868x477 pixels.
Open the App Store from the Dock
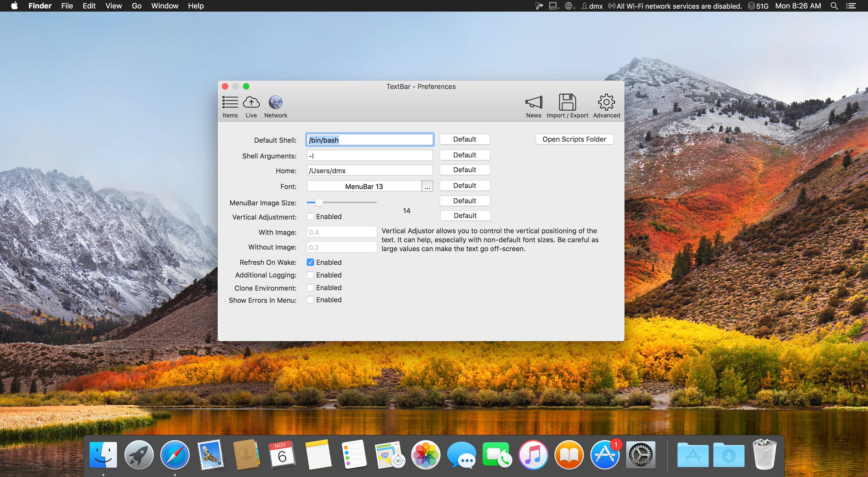click(x=604, y=455)
